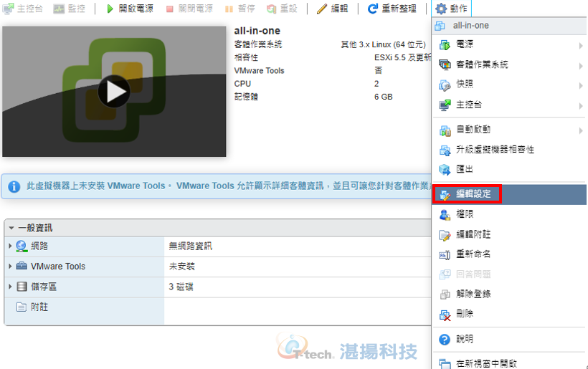Power on the VM with 開啟電源
Image resolution: width=588 pixels, height=369 pixels.
coord(130,9)
